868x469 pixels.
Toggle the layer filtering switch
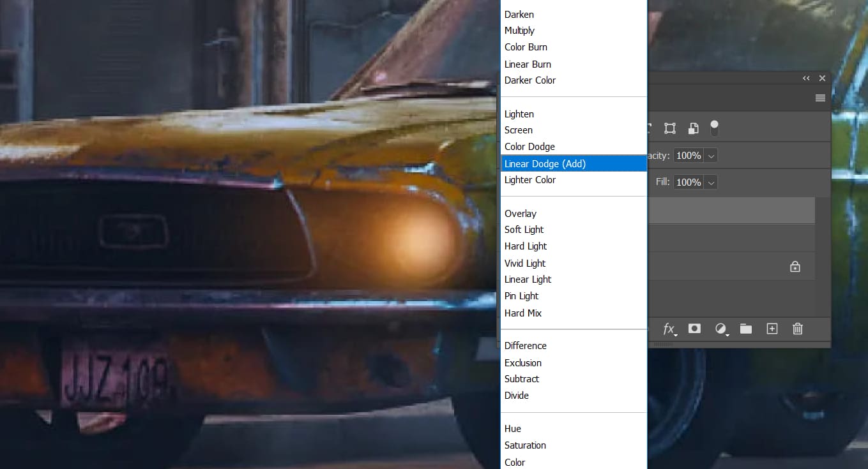point(714,128)
